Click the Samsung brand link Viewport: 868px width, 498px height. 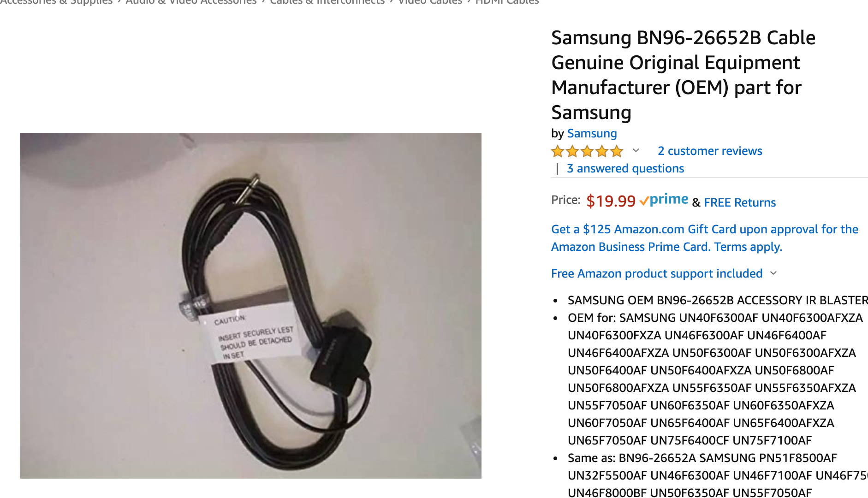click(592, 133)
